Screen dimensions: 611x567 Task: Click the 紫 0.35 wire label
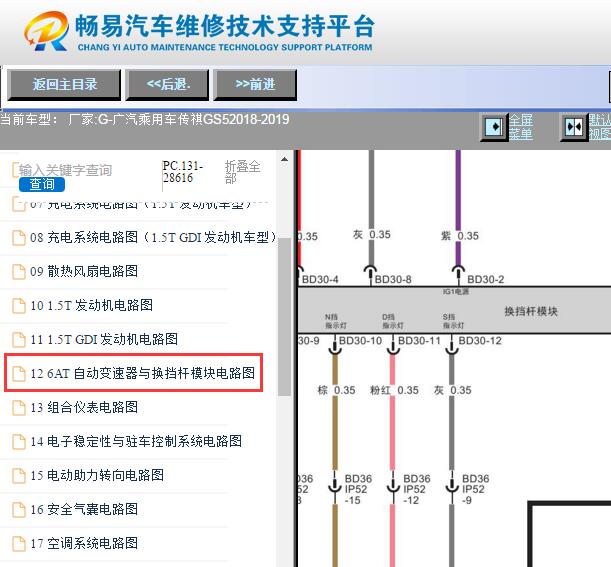[460, 236]
